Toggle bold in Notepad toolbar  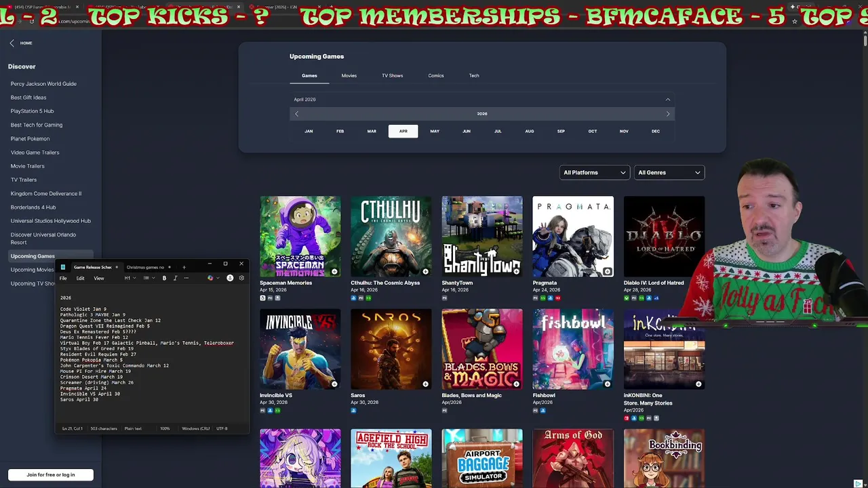164,278
